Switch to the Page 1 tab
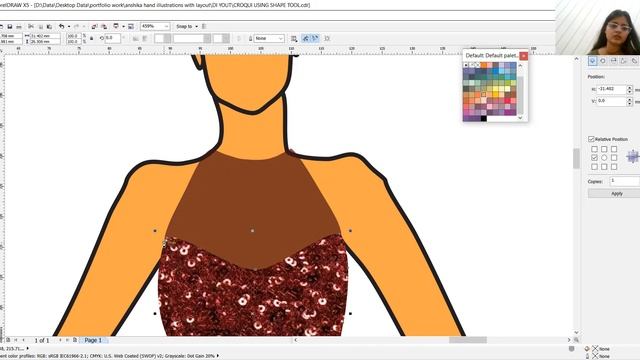 tap(93, 340)
